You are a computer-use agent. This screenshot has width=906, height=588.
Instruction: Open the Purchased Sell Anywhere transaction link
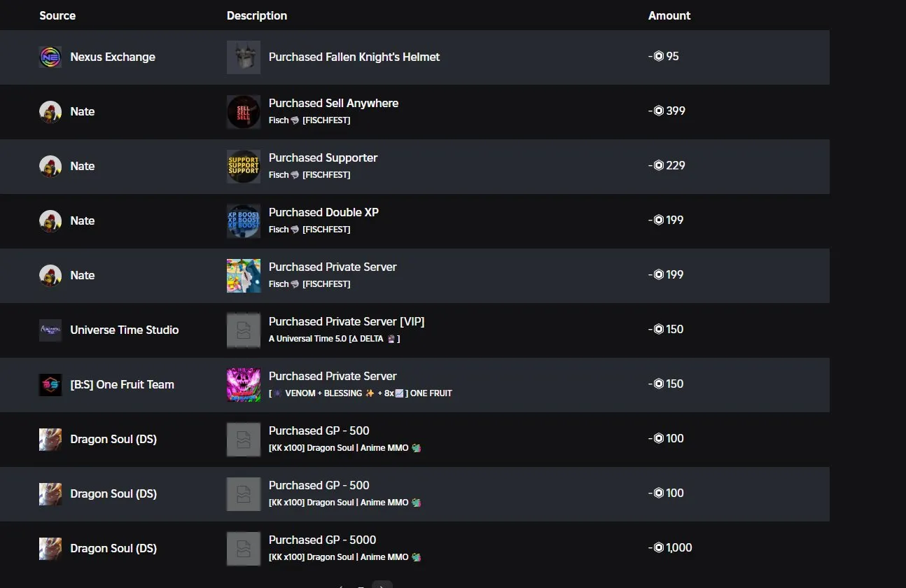(x=333, y=103)
